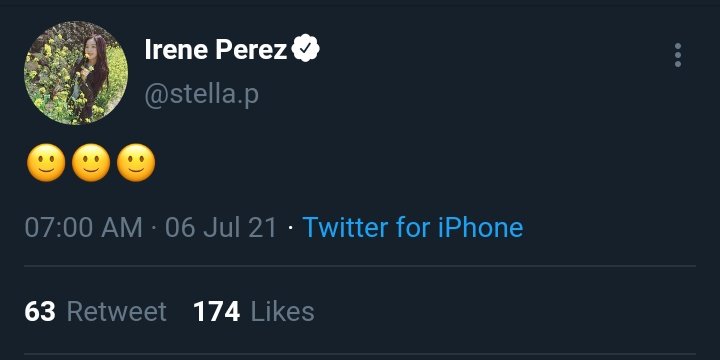
Task: Open the Likes label list
Action: pos(282,312)
